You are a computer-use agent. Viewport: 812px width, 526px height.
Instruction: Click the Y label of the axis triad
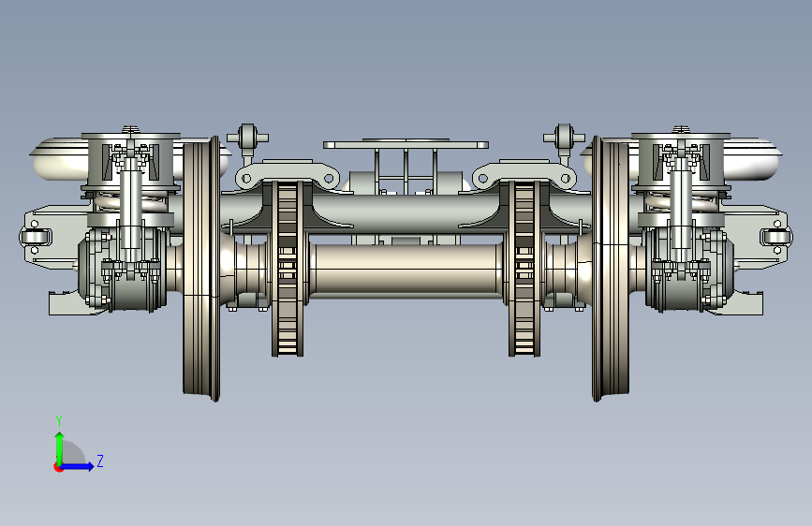point(59,421)
